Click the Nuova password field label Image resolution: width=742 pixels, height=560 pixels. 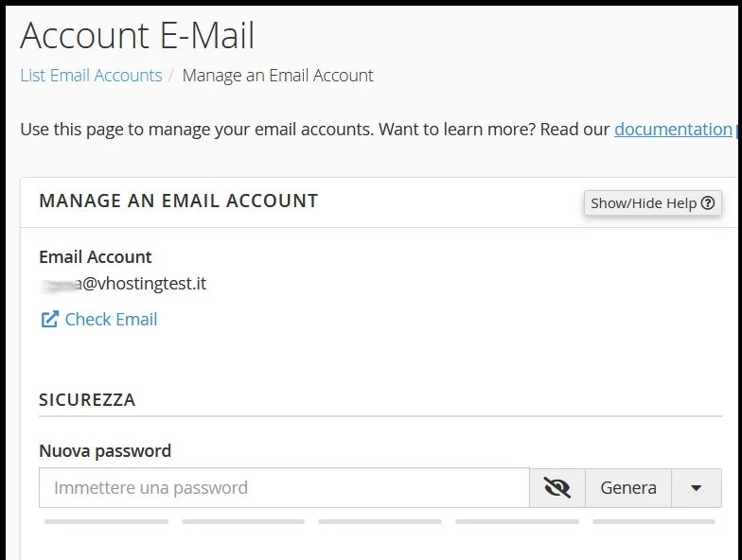click(x=105, y=450)
